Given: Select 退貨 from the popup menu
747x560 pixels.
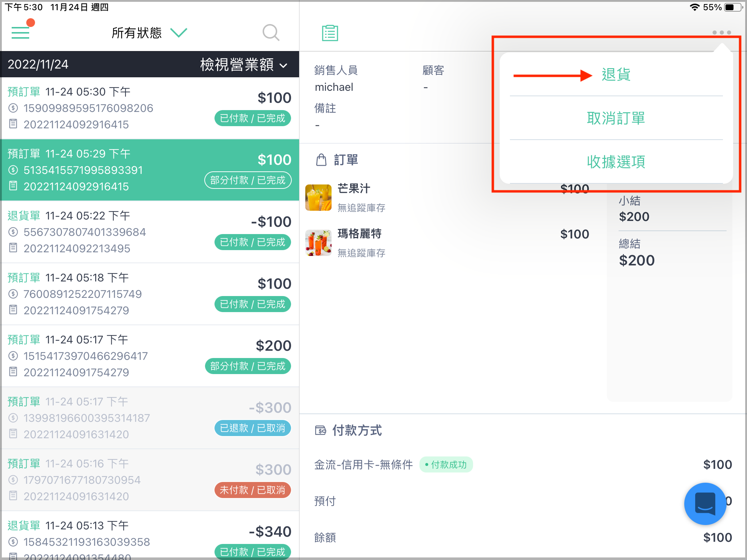Looking at the screenshot, I should coord(616,75).
